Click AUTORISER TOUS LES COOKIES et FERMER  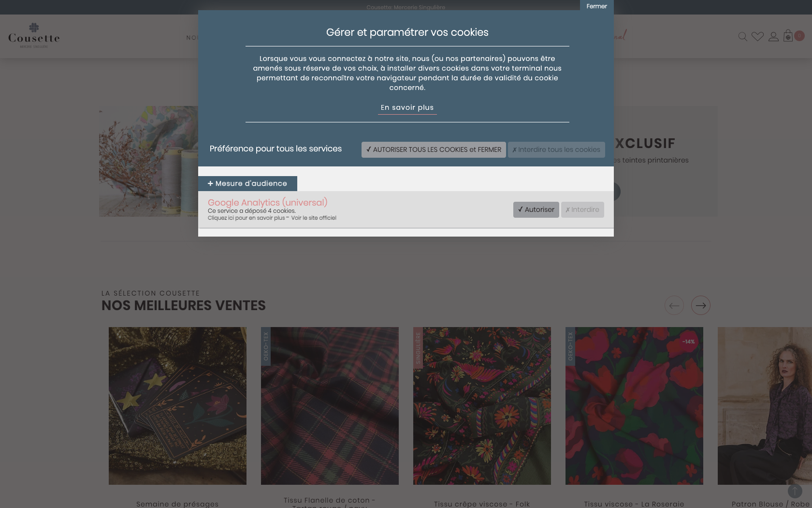[433, 149]
